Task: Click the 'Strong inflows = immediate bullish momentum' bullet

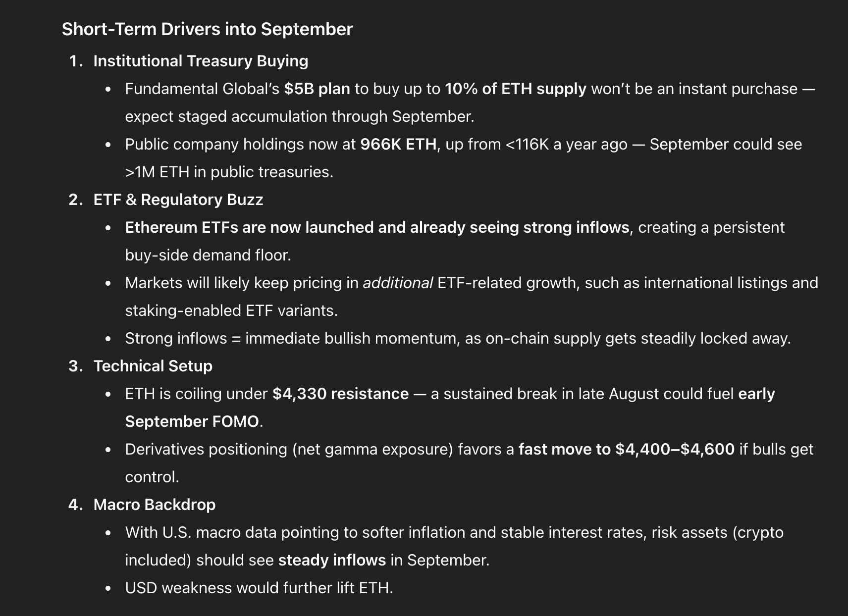Action: 458,338
